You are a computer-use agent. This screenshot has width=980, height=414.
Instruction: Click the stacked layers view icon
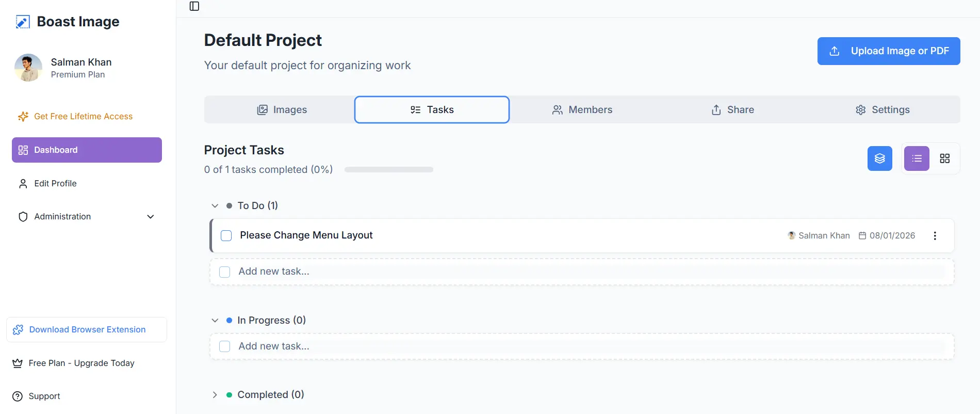click(879, 158)
